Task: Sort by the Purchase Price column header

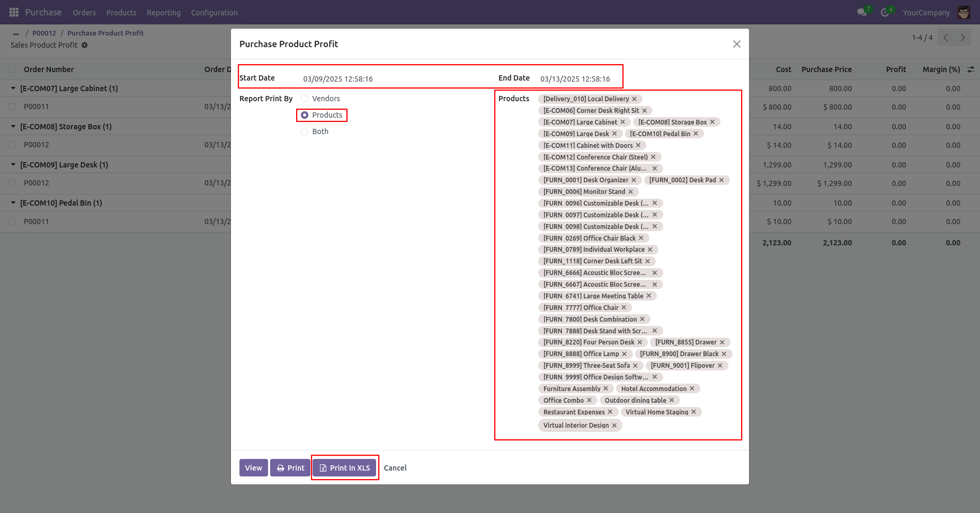Action: tap(826, 69)
